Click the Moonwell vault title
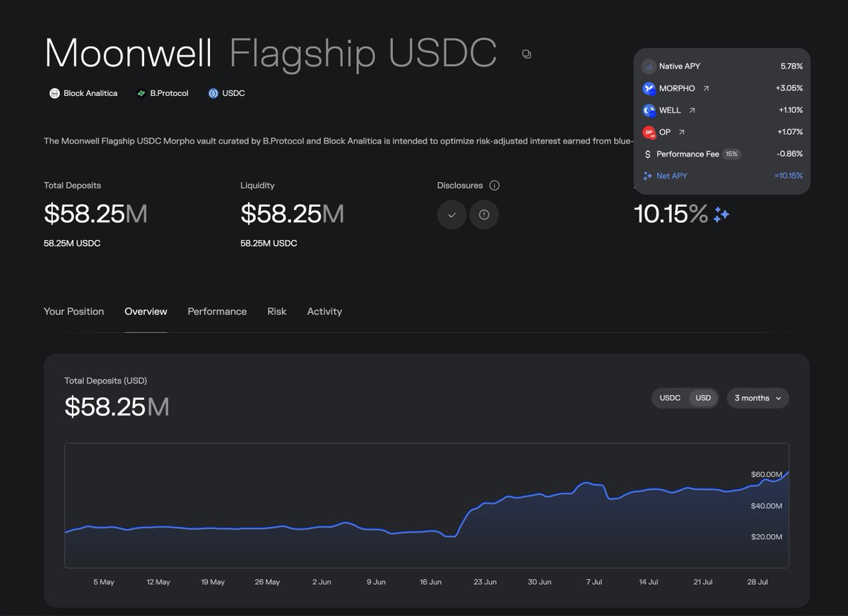Image resolution: width=848 pixels, height=616 pixels. 128,53
